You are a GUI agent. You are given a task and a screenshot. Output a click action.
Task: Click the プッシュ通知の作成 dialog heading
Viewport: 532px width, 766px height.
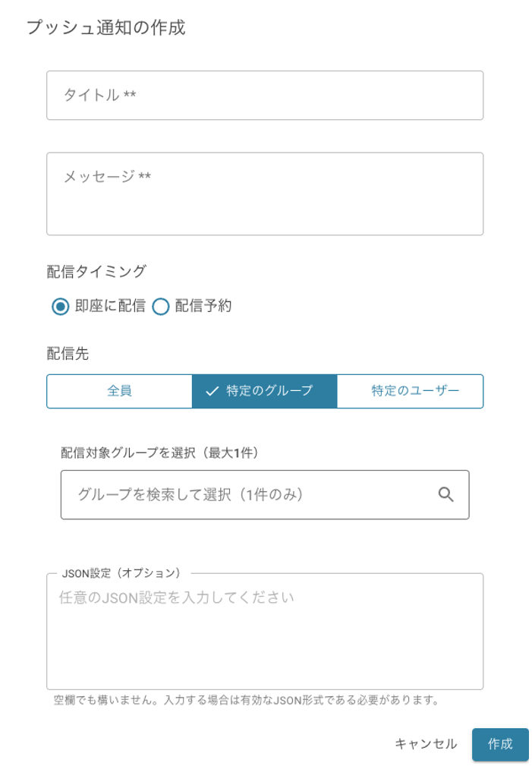click(106, 28)
